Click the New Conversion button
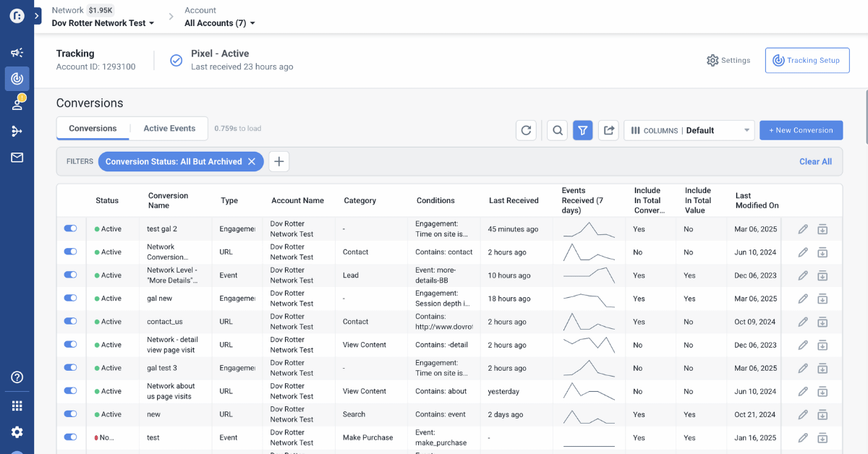This screenshot has width=868, height=454. (801, 130)
